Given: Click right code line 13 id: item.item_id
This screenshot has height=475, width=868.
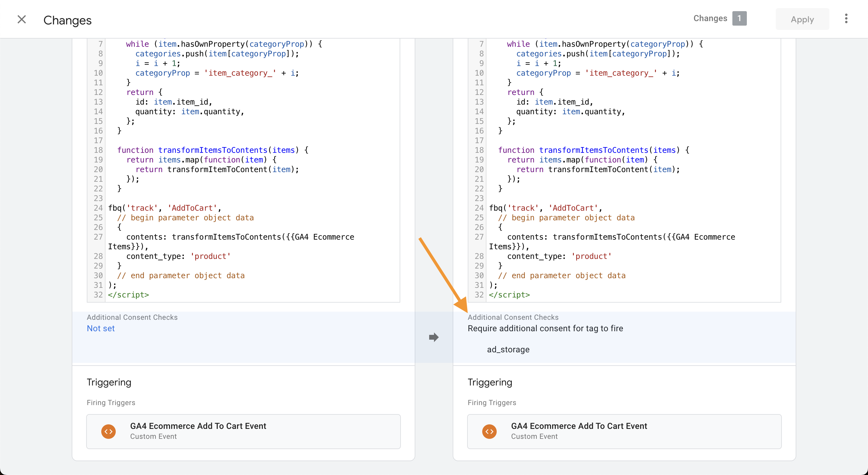Looking at the screenshot, I should coord(555,102).
